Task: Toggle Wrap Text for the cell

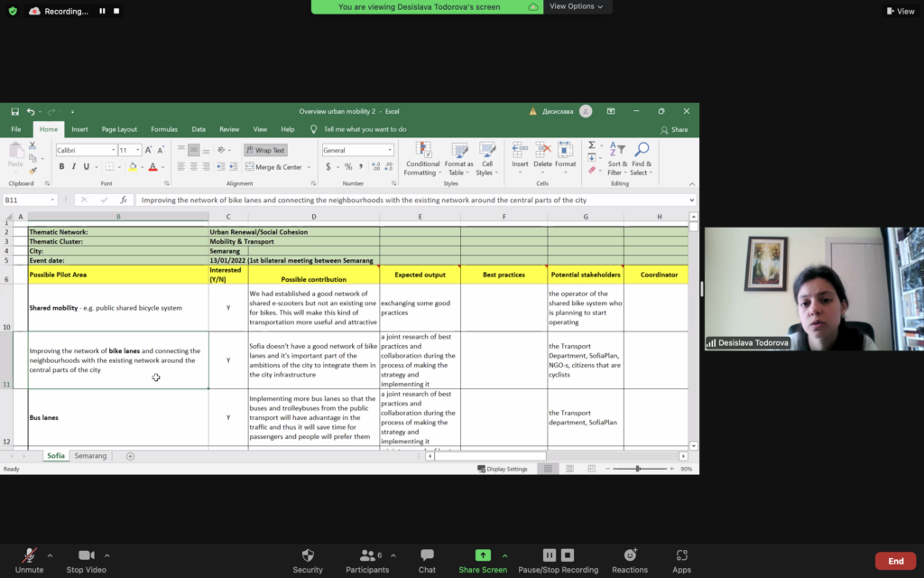Action: [264, 151]
